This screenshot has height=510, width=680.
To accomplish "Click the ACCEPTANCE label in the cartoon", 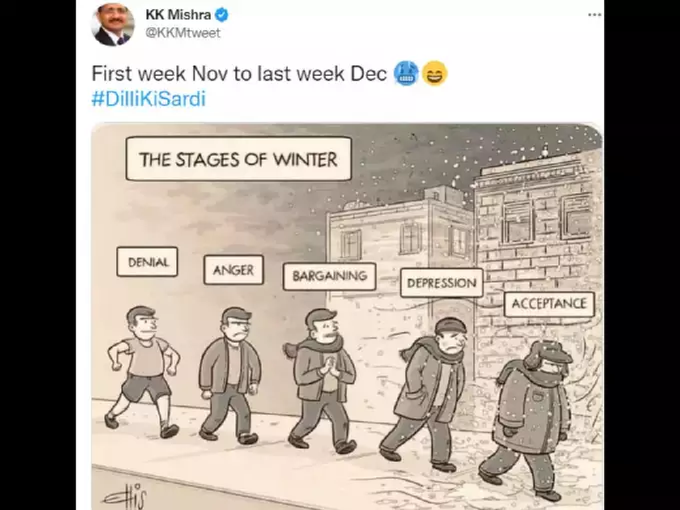I will point(549,303).
